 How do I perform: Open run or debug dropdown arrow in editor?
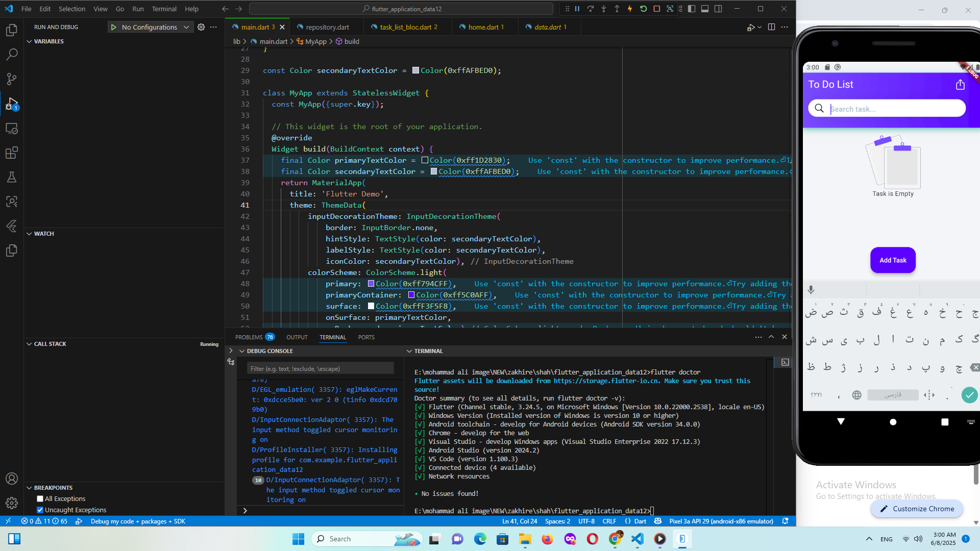pyautogui.click(x=759, y=27)
